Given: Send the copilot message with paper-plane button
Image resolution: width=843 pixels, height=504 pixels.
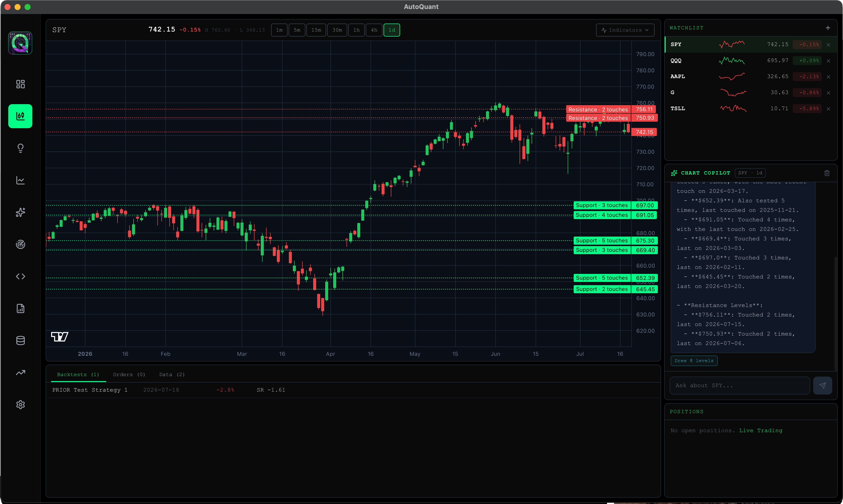Looking at the screenshot, I should coord(822,386).
